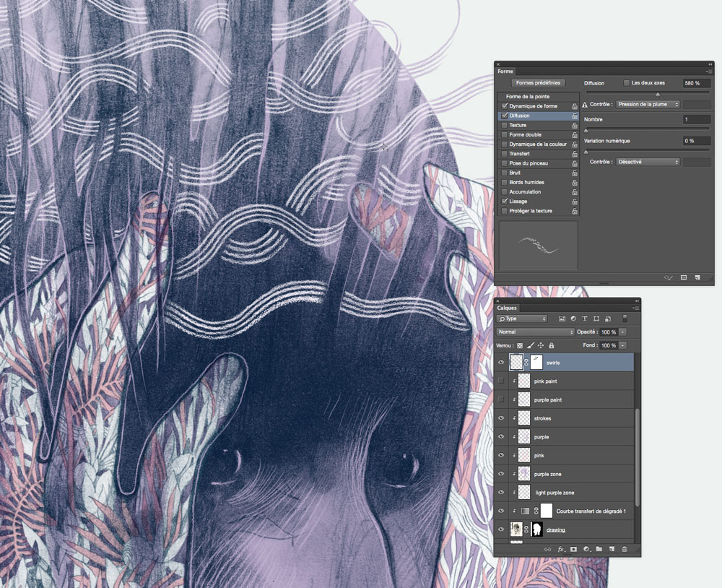Click the Variation numérique slider handle
722x588 pixels.
point(586,152)
